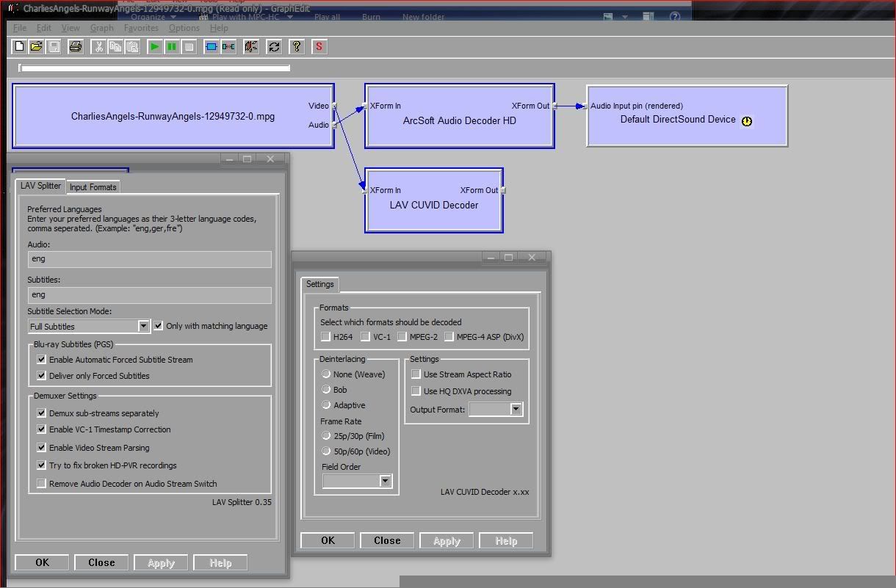This screenshot has height=588, width=896.
Task: Click the clock icon on DirectSound Device
Action: (747, 121)
